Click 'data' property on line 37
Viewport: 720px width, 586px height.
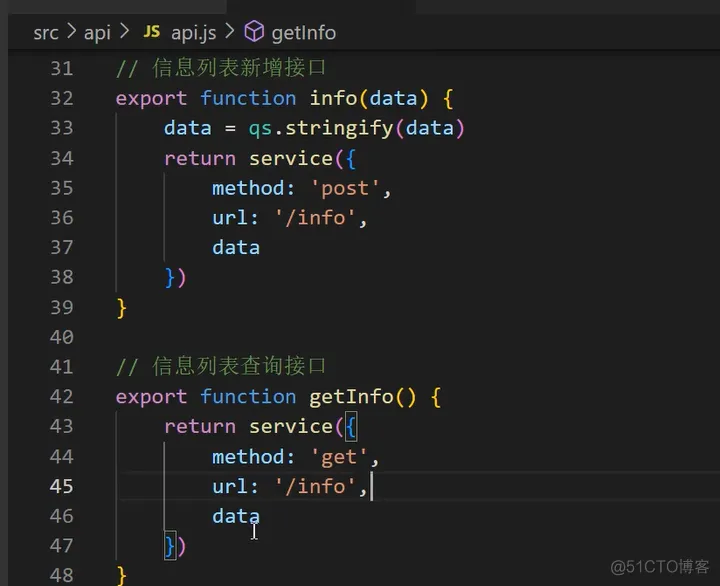[x=236, y=248]
